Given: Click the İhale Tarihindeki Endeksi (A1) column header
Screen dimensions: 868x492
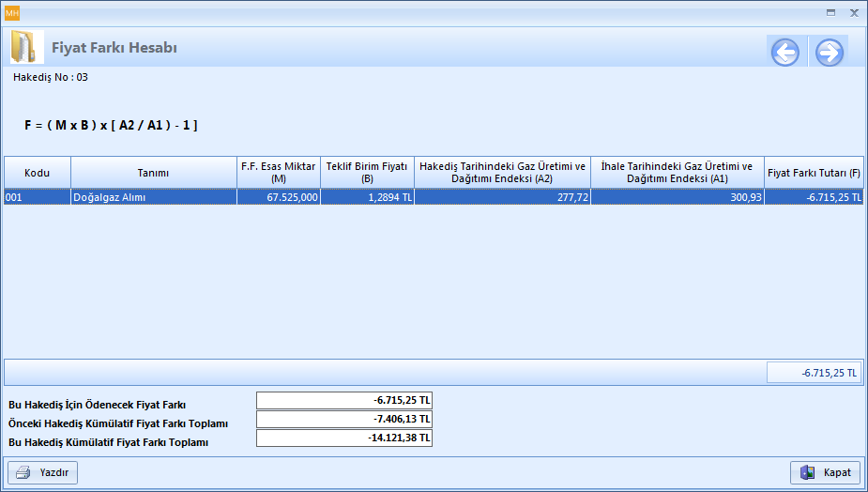Looking at the screenshot, I should 677,173.
